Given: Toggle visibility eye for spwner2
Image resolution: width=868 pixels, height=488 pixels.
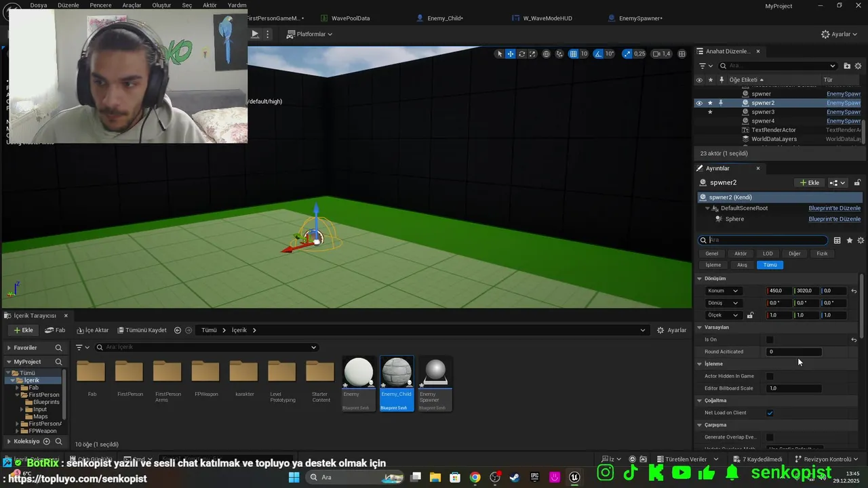Looking at the screenshot, I should pos(699,103).
